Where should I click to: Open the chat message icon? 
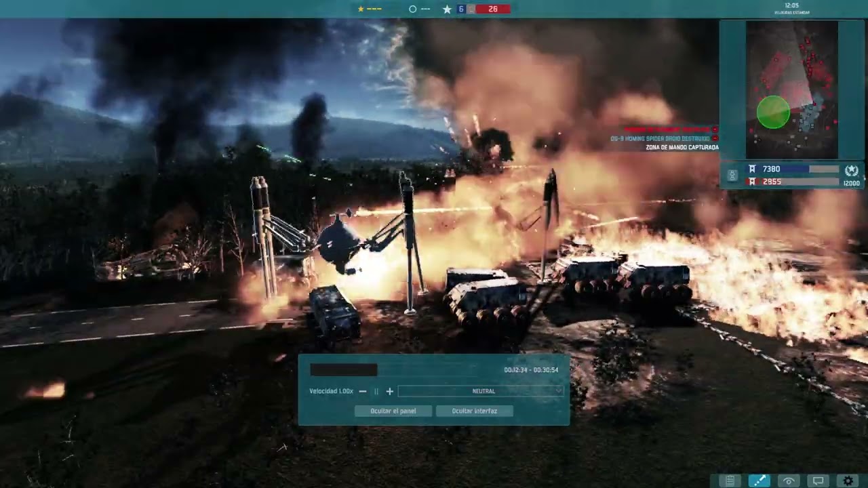[818, 481]
